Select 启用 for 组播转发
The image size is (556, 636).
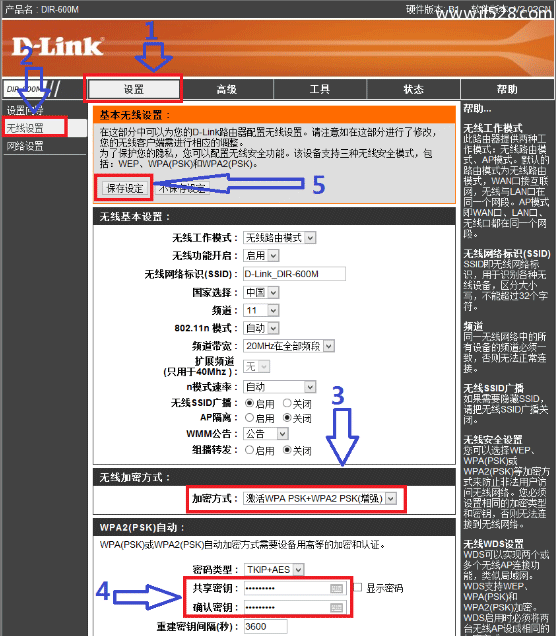pos(249,450)
